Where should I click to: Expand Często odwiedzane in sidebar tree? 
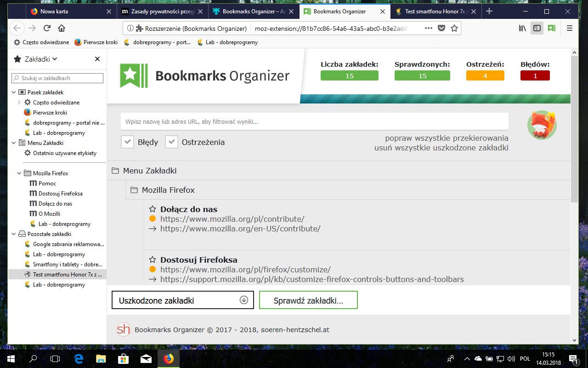[19, 103]
